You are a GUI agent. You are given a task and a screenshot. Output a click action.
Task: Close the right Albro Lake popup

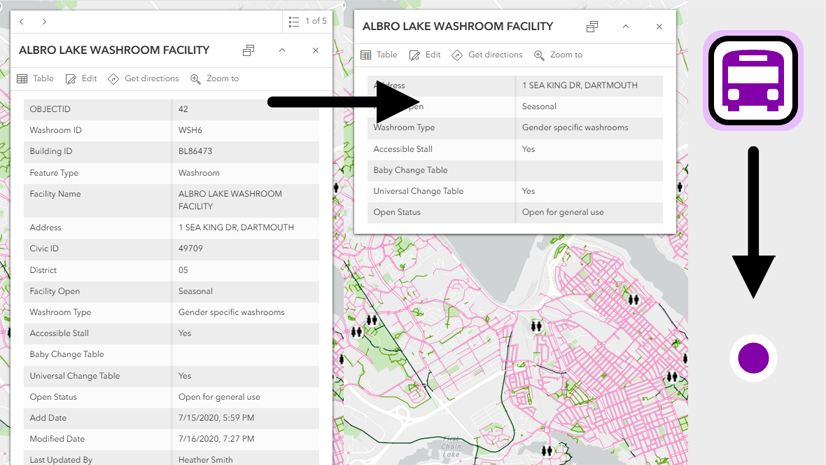point(659,26)
